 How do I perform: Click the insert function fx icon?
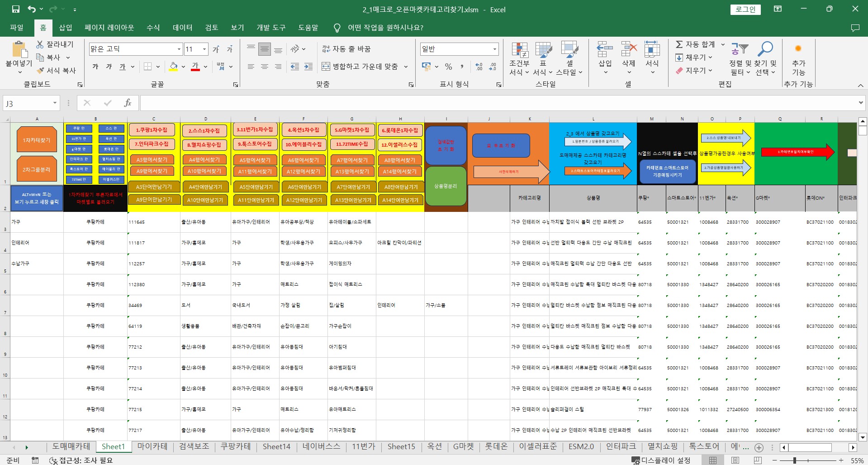click(x=128, y=103)
